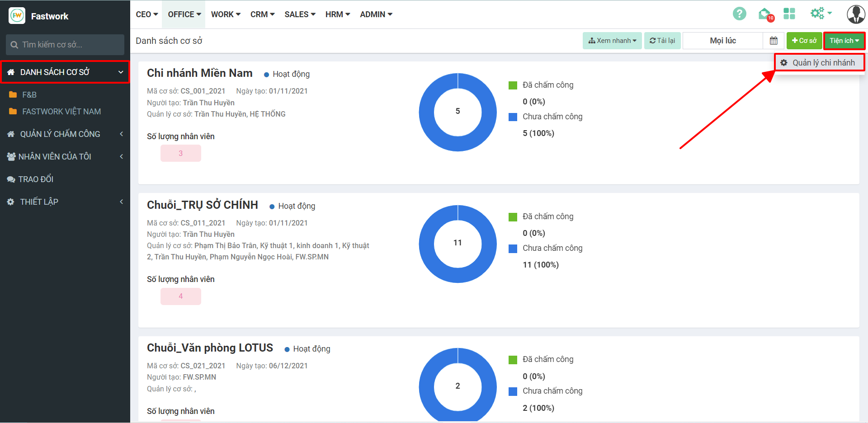This screenshot has width=868, height=423.
Task: Open the green apps grid icon
Action: [789, 14]
